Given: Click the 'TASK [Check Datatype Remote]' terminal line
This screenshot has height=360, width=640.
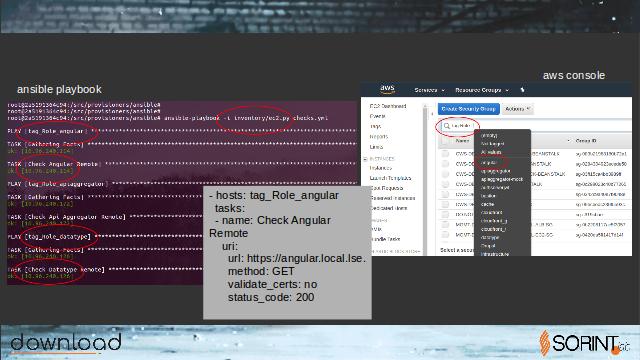Looking at the screenshot, I should coord(56,270).
